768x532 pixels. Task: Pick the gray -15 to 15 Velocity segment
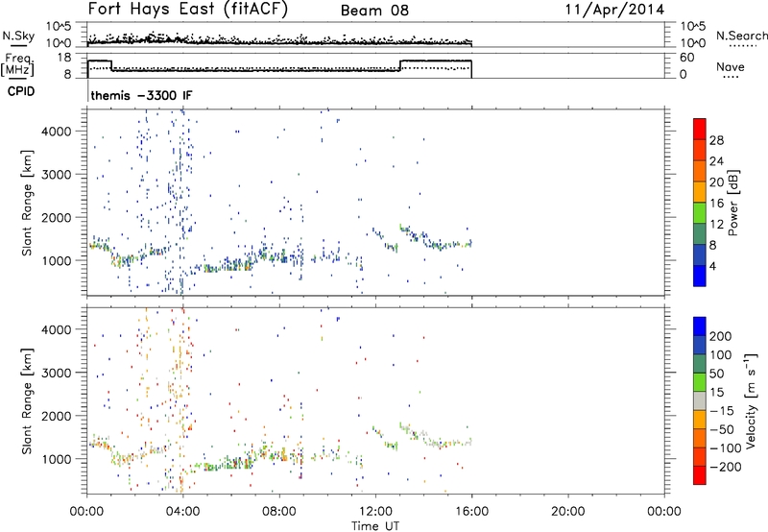coord(700,400)
